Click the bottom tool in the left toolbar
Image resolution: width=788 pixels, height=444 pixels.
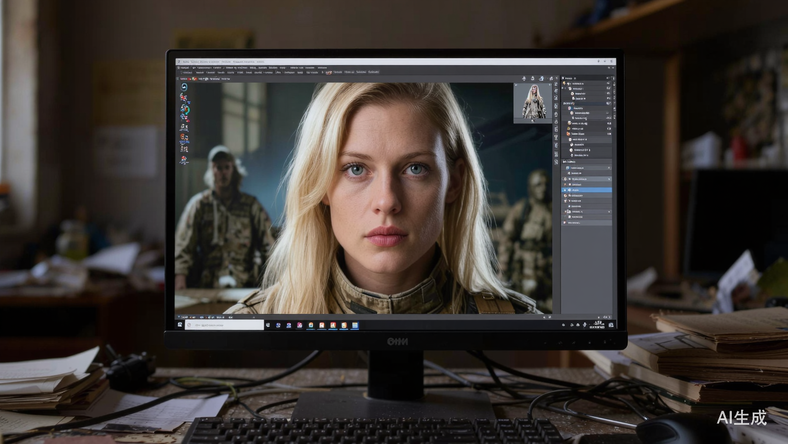pos(184,158)
